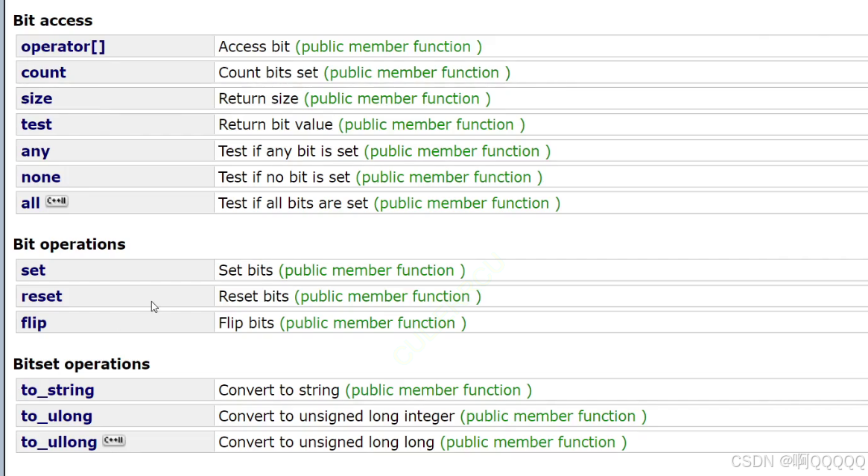
Task: Click the C++11 badge next to to_ullong
Action: coord(114,440)
